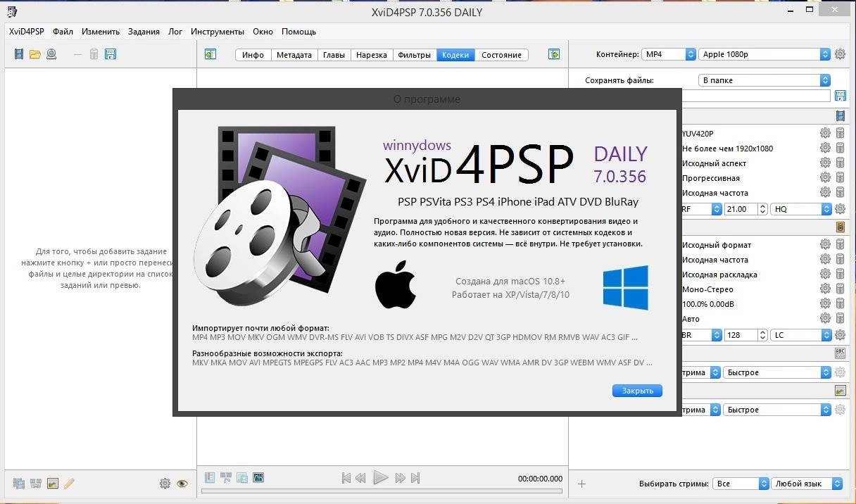Reset the 'Не более чем 1920x1080' row with trash icon

tap(840, 149)
